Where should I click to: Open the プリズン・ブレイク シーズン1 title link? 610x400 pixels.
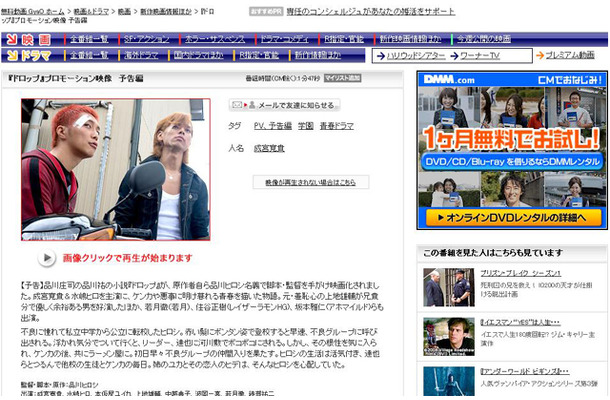coord(521,273)
